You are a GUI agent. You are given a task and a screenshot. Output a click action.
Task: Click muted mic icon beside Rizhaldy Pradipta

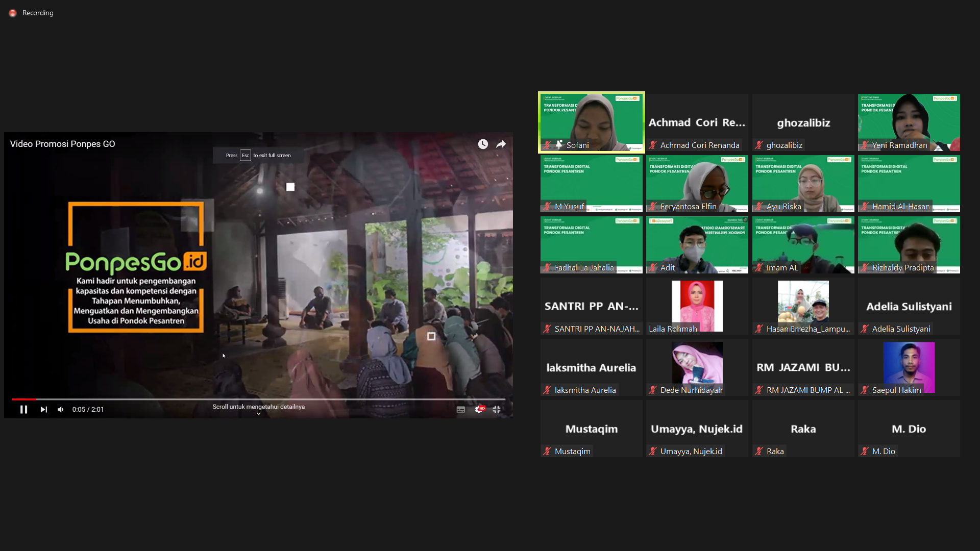(865, 267)
